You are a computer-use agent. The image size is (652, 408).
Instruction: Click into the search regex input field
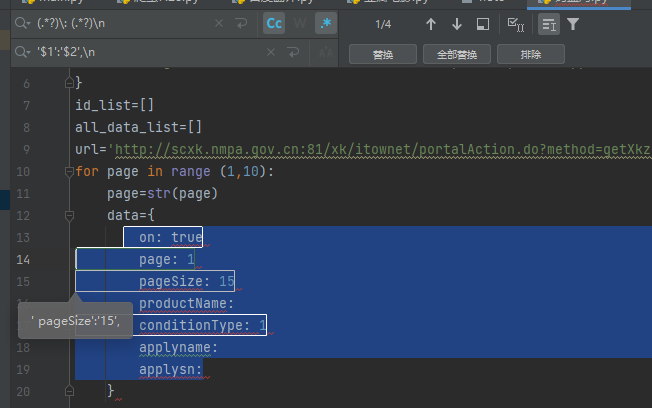[x=123, y=23]
